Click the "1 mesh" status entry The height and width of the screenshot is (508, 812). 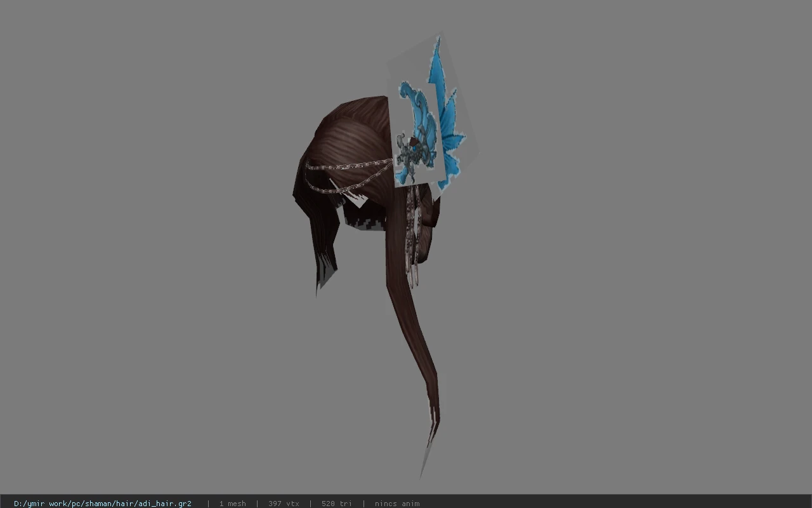(x=232, y=504)
